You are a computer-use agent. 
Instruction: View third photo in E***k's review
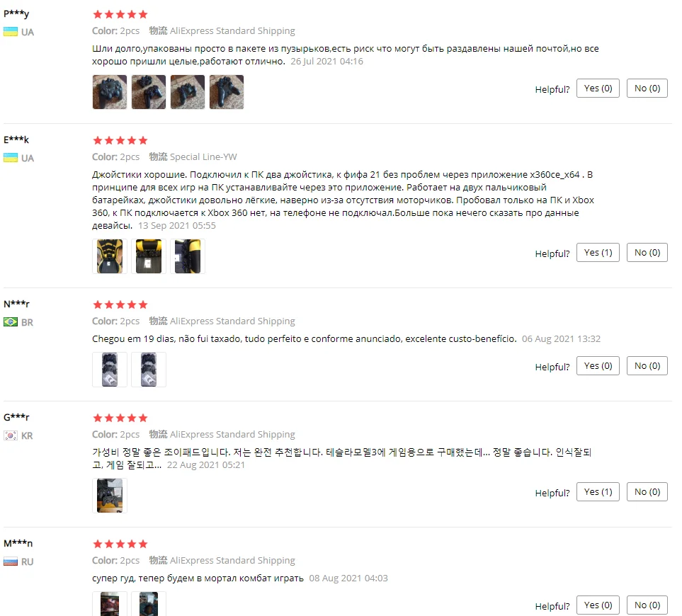point(188,256)
